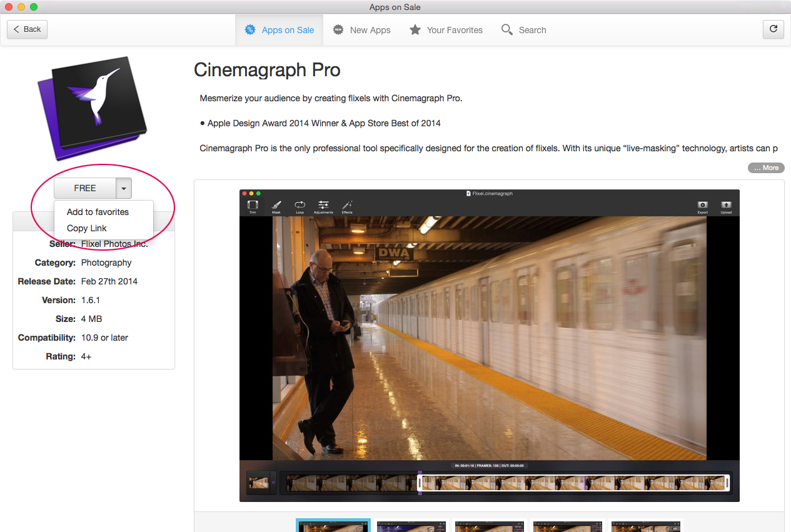Click the Cinemagraph Pro hummingbird app icon
The image size is (791, 532).
[92, 109]
